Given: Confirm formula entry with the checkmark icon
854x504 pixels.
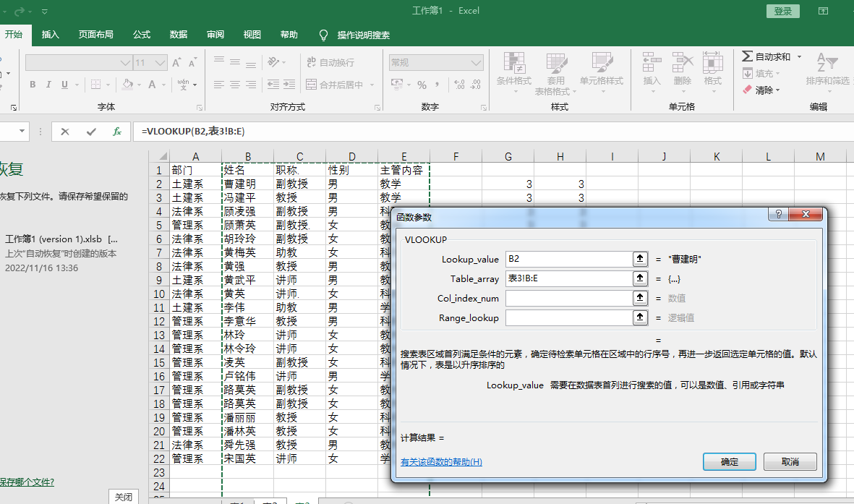Looking at the screenshot, I should (x=91, y=132).
